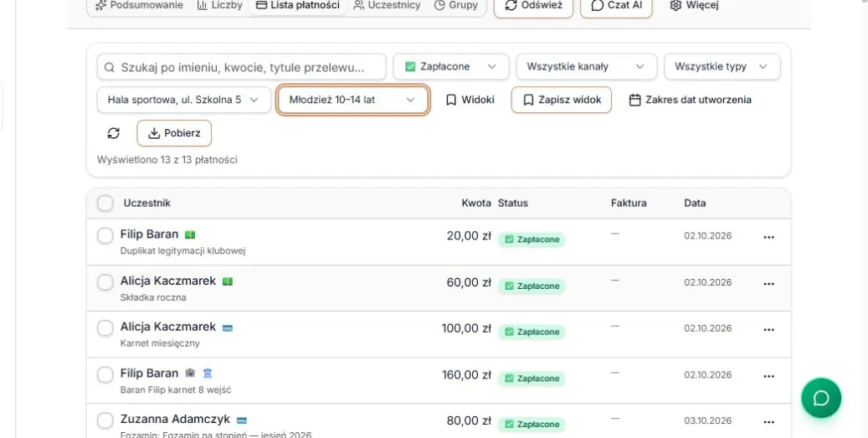This screenshot has height=438, width=868.
Task: Click 'Baran Filip karnet 8 wejść' description
Action: 176,389
